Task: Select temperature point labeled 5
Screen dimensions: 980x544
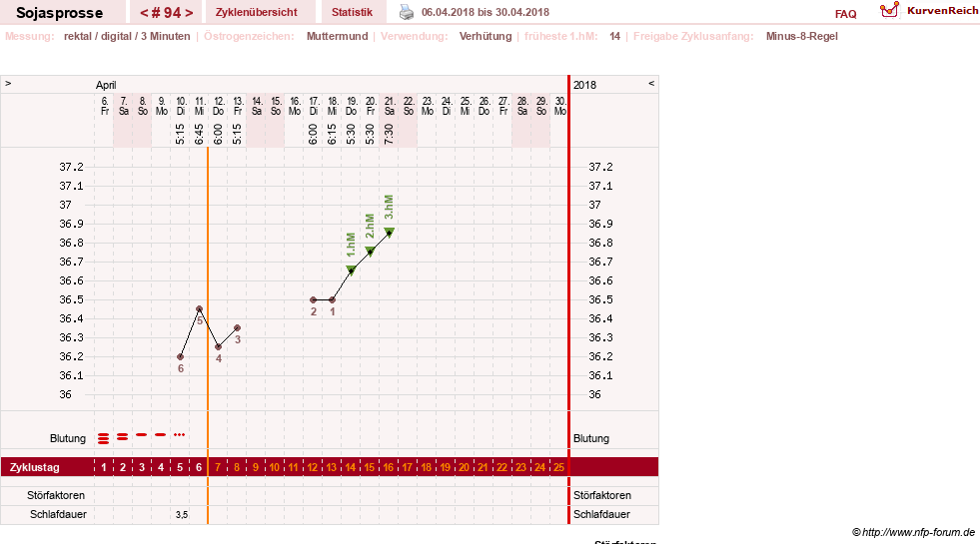Action: [x=200, y=309]
